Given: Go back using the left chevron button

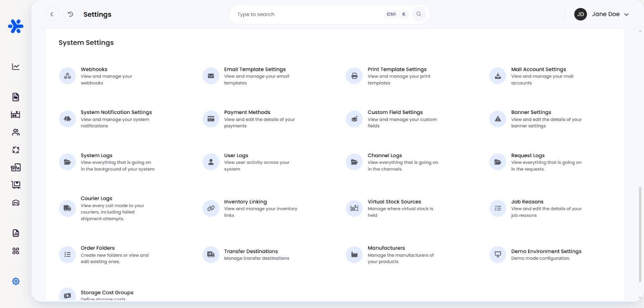Looking at the screenshot, I should tap(52, 14).
